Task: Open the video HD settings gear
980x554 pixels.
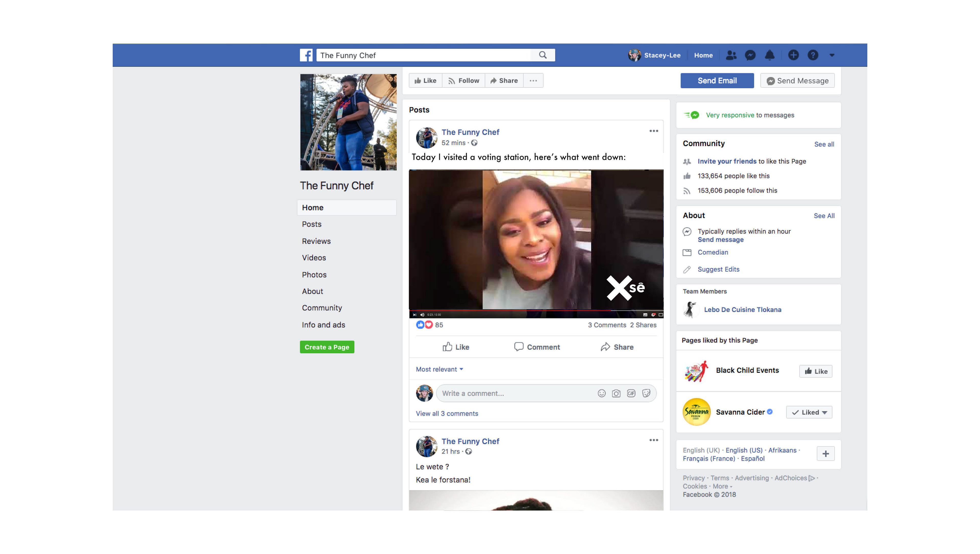Action: point(653,315)
